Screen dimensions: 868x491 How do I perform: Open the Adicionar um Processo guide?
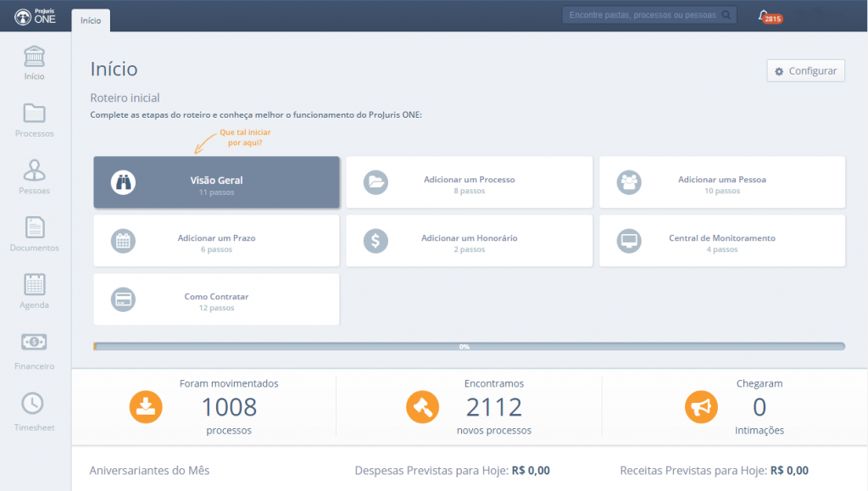tap(469, 182)
